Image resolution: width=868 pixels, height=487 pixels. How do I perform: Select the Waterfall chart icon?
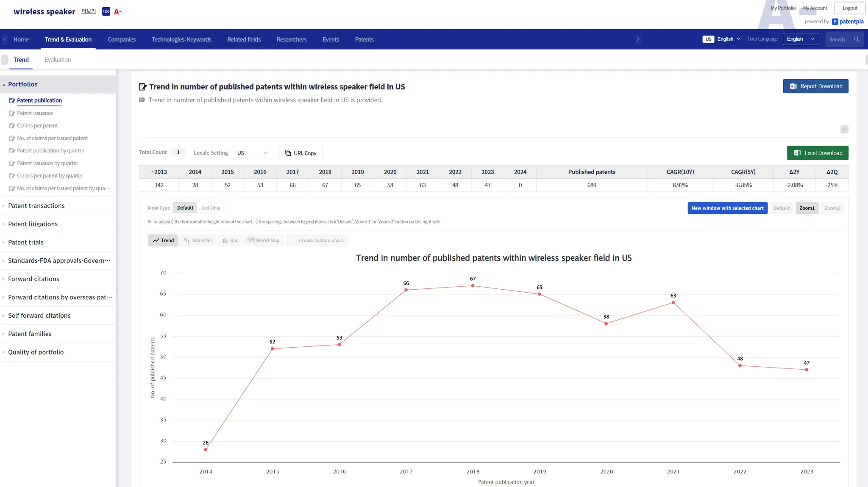click(187, 240)
